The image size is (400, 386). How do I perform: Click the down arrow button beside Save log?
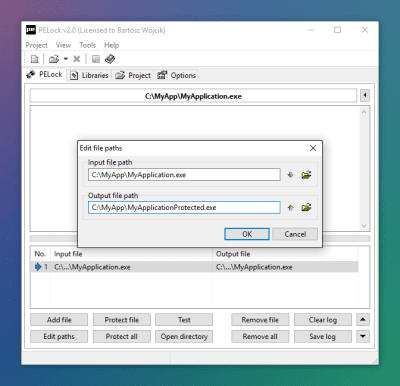(x=363, y=336)
